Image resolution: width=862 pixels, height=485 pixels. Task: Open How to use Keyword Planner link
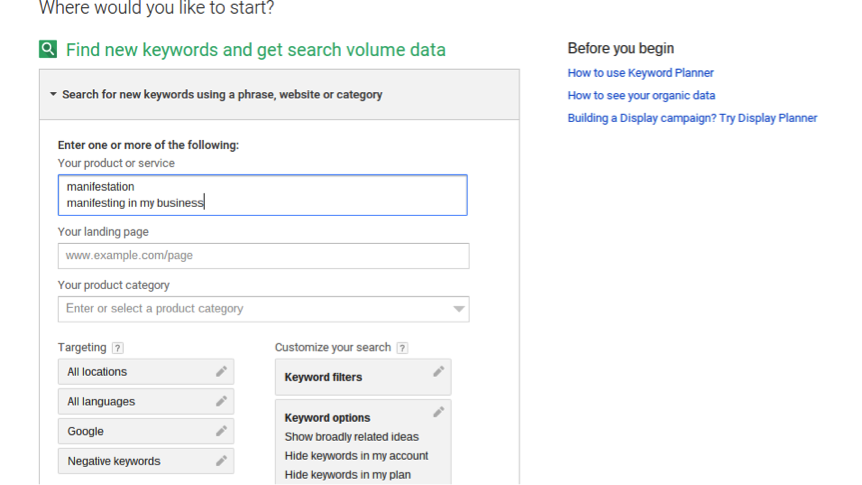640,73
